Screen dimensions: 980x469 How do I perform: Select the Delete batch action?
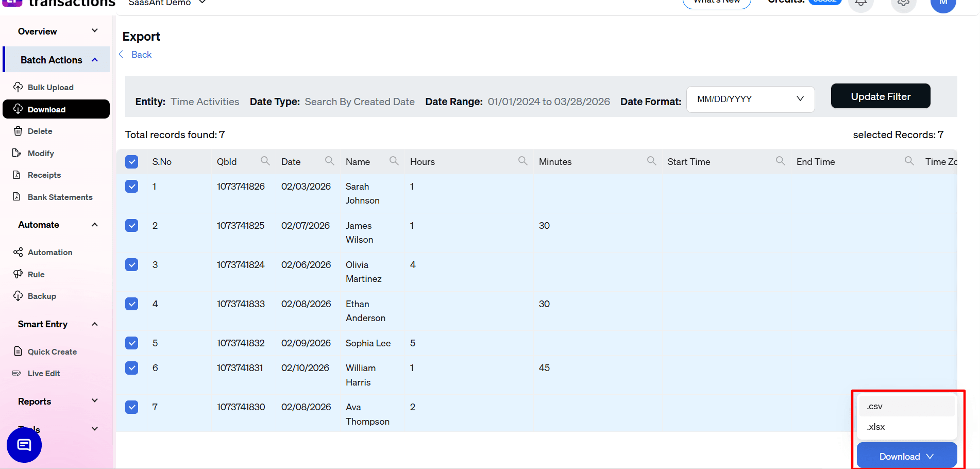(x=39, y=131)
